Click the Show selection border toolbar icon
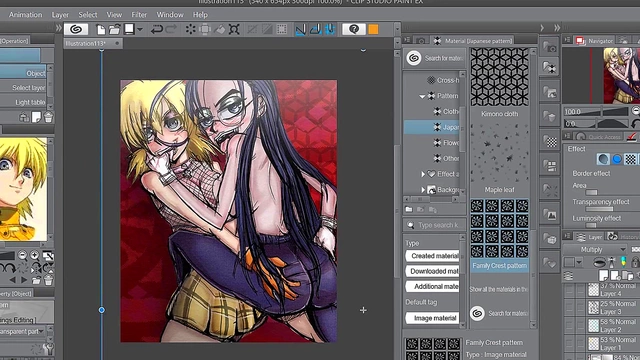640x360 pixels. pyautogui.click(x=282, y=29)
